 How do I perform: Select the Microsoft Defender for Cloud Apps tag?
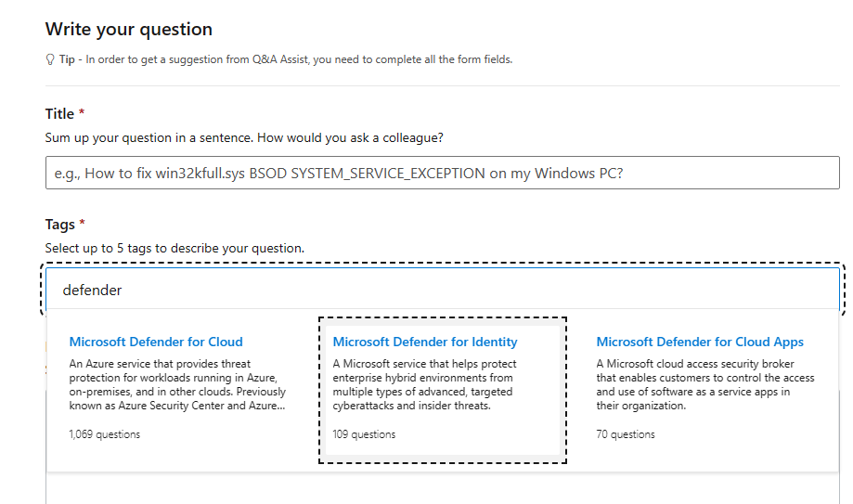[x=700, y=342]
